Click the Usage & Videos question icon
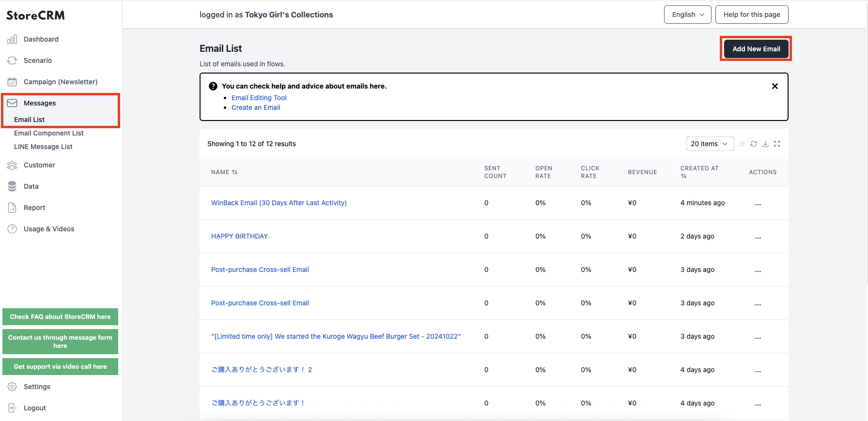 click(x=12, y=229)
